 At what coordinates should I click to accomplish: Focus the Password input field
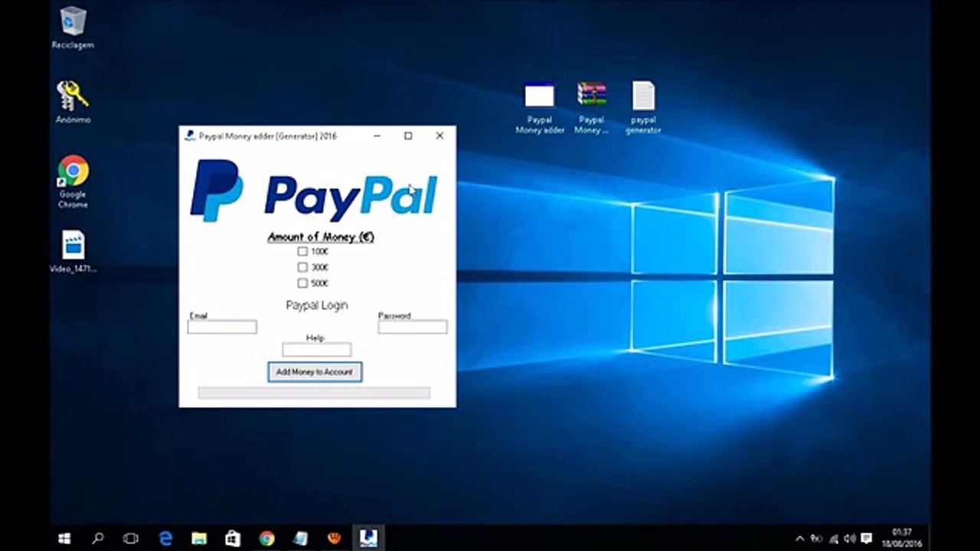tap(413, 327)
